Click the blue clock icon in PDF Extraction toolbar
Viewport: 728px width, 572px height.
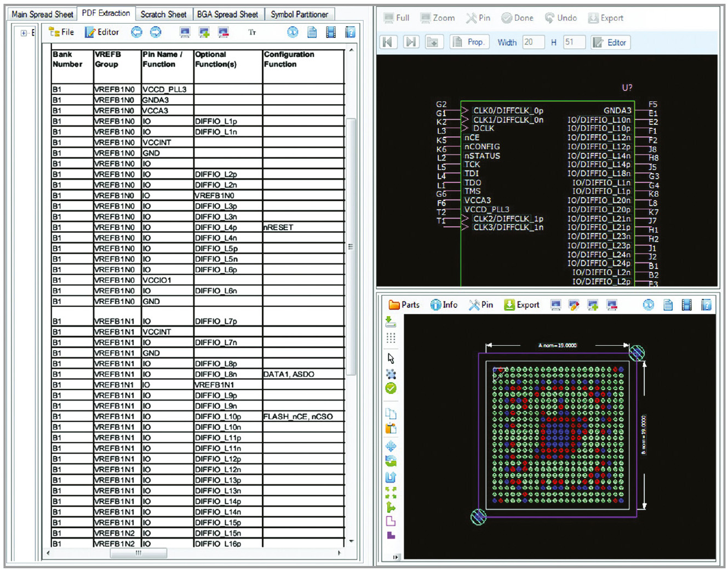[293, 32]
